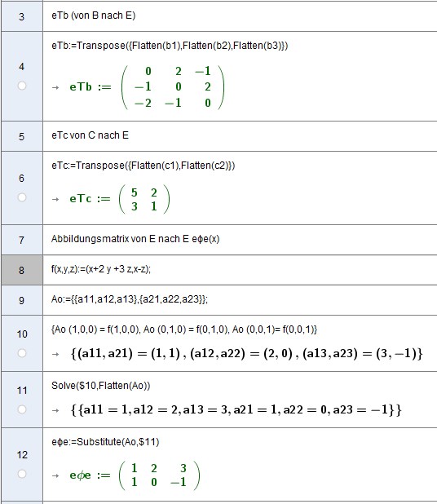Select row header number 5
The width and height of the screenshot is (437, 504).
[x=21, y=137]
